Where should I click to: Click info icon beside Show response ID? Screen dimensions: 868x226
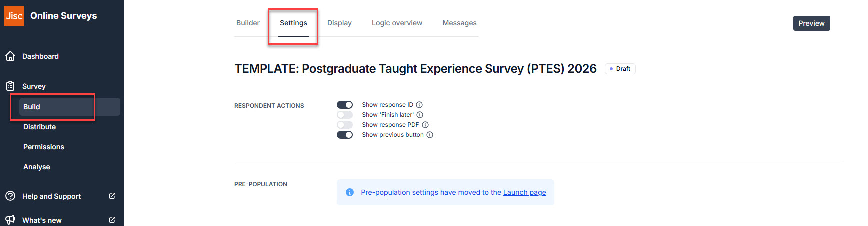pyautogui.click(x=419, y=105)
